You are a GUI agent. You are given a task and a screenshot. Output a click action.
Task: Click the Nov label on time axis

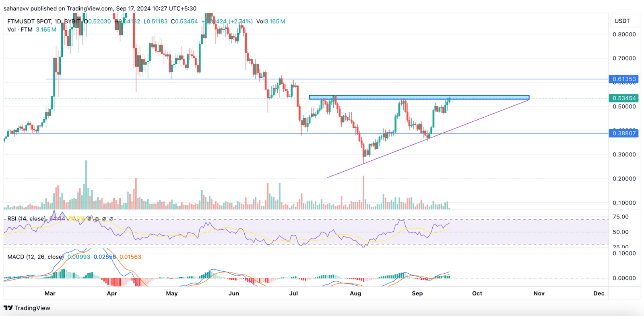coord(539,293)
